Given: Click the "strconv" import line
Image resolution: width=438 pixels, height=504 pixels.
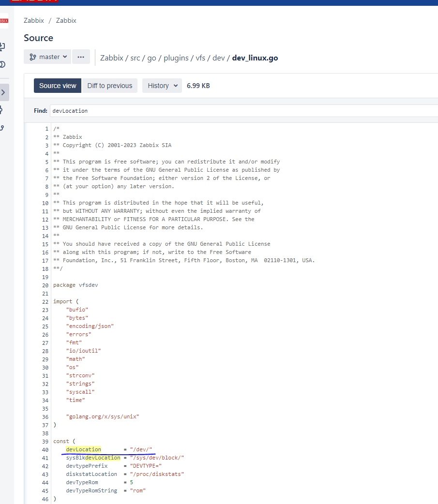Looking at the screenshot, I should click(x=80, y=375).
